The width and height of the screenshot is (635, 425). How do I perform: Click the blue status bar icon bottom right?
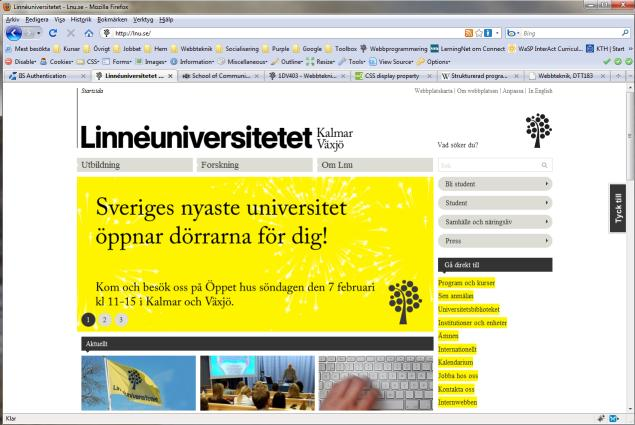(x=614, y=418)
